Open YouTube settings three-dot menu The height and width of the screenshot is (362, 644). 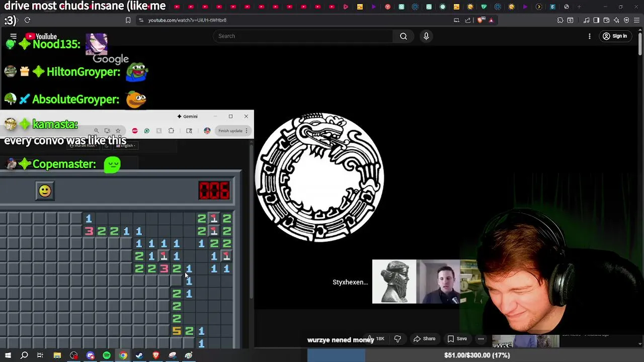[590, 36]
